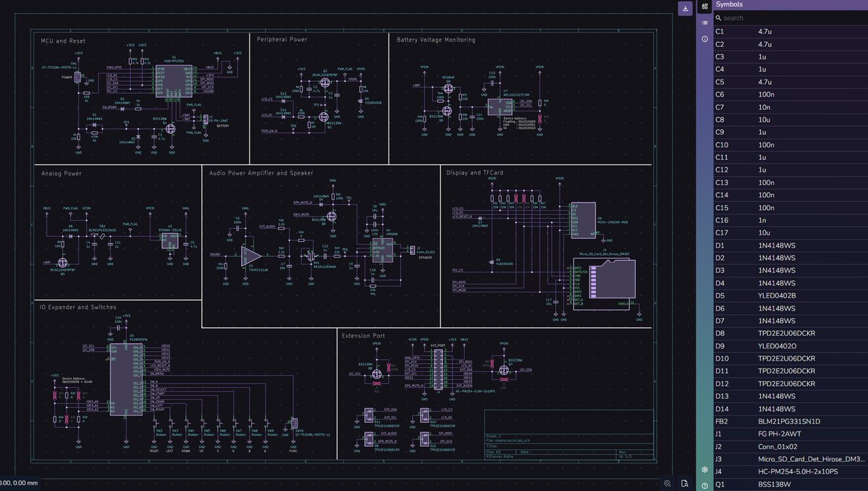Select symbol row J2 Conn_01x02

791,447
